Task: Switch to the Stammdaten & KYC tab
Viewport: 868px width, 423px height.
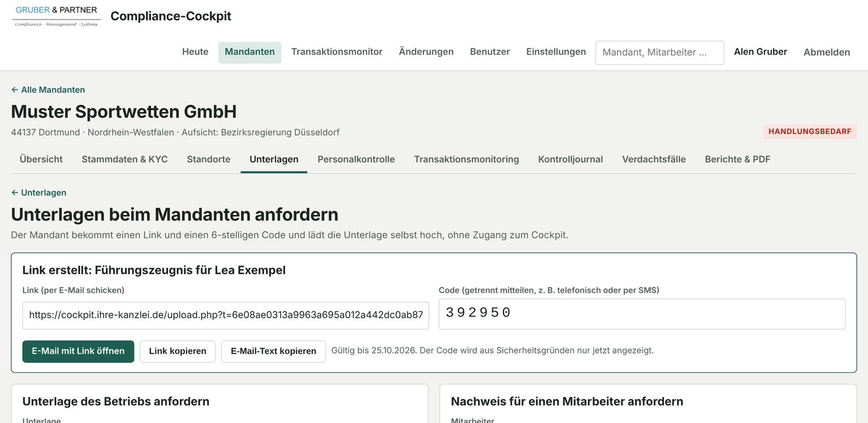Action: (125, 159)
